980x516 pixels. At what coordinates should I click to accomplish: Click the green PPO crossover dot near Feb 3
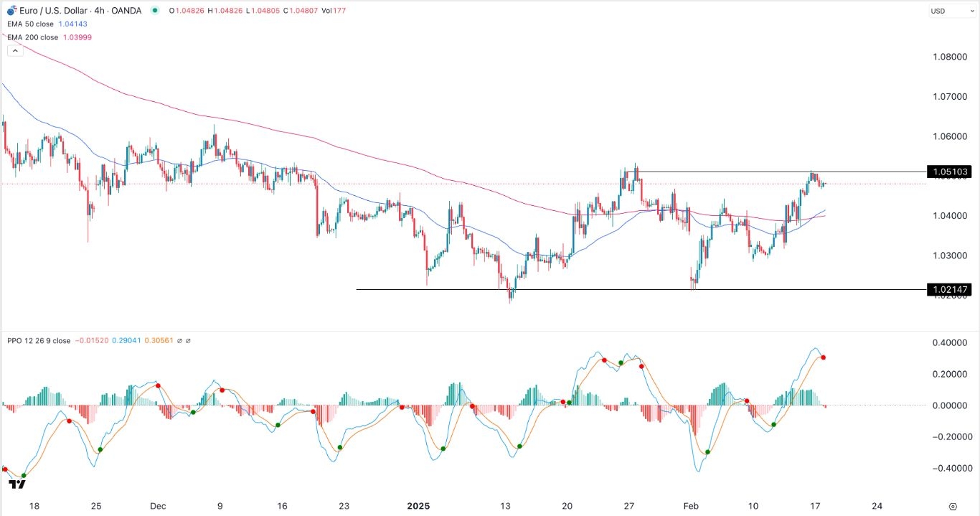coord(708,452)
